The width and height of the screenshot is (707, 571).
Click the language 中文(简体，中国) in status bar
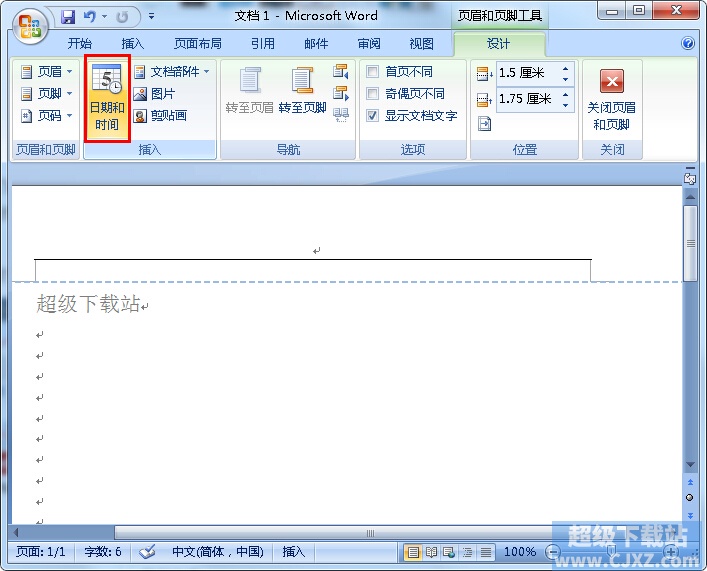[217, 552]
